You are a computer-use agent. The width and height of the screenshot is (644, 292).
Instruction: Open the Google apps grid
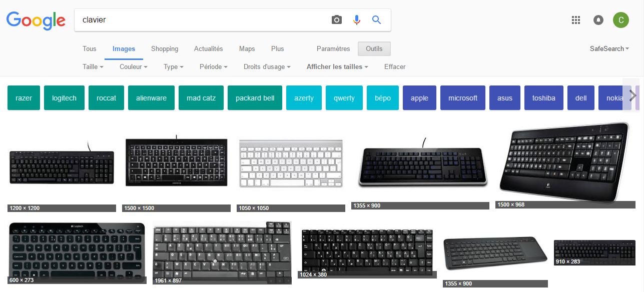tap(575, 20)
